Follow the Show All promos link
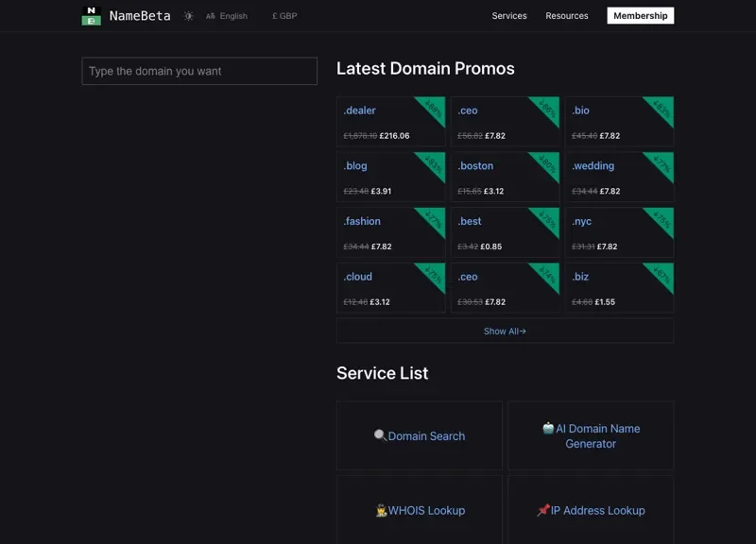The height and width of the screenshot is (544, 756). coord(504,331)
